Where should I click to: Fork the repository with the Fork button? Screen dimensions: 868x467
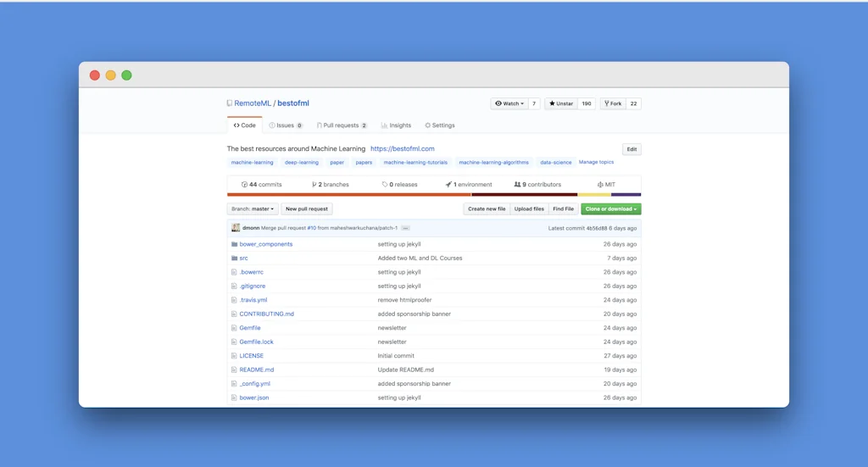click(x=613, y=103)
